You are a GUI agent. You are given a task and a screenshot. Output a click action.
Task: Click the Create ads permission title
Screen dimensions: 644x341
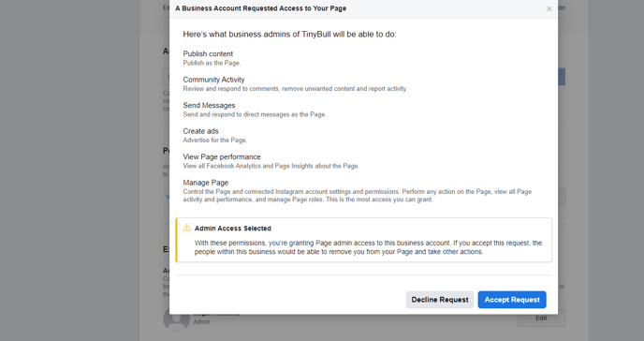tap(201, 131)
